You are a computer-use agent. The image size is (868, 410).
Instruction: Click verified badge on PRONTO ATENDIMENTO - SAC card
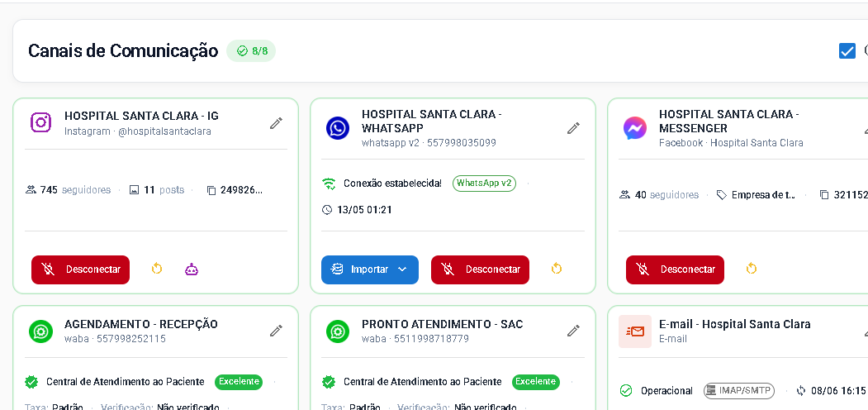(329, 382)
